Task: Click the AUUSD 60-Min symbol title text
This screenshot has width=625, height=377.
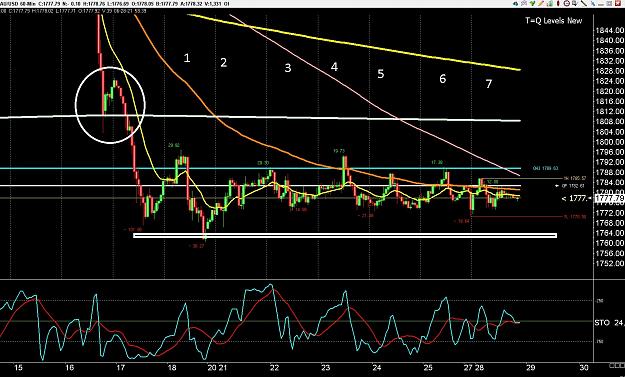Action: 17,4
